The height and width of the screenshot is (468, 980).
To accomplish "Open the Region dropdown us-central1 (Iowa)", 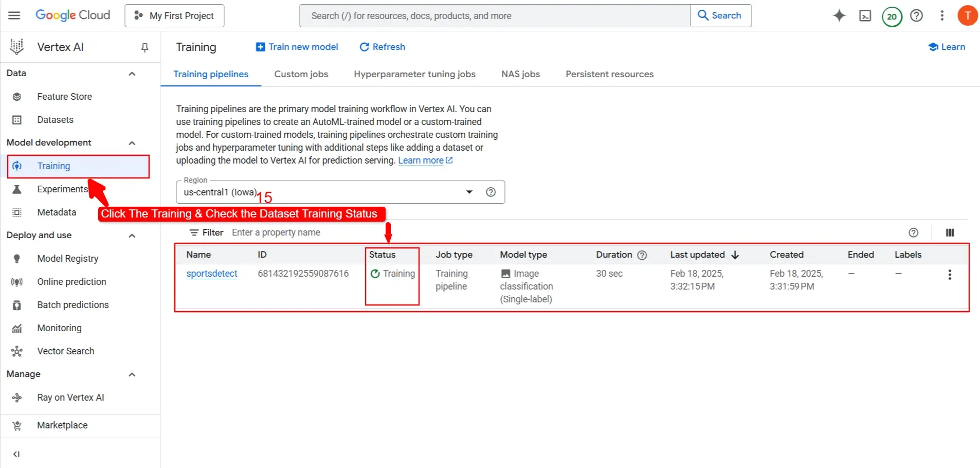I will 340,192.
